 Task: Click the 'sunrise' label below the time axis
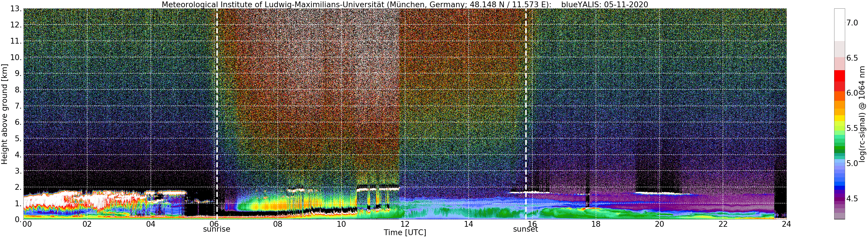coord(217,229)
